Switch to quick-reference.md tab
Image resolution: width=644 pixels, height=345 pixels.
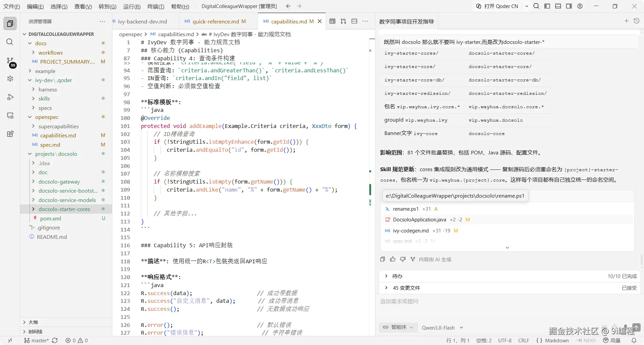pos(218,21)
